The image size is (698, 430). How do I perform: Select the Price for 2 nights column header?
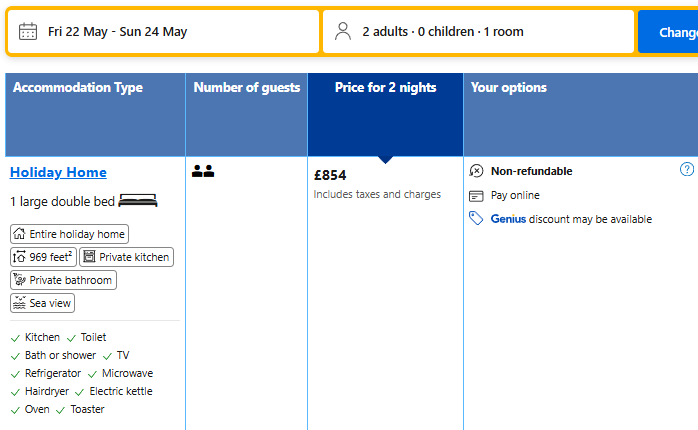click(385, 88)
